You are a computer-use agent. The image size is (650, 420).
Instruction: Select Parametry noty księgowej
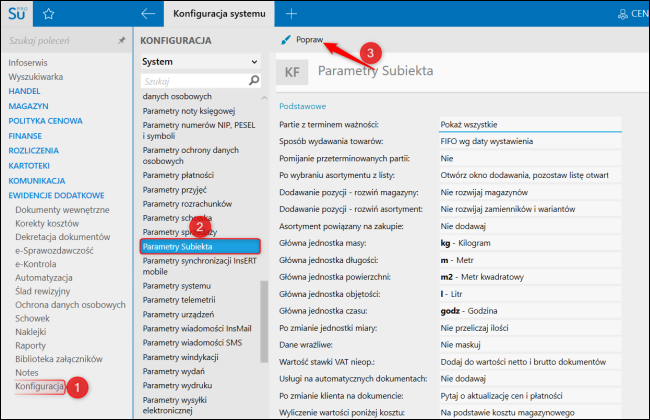point(189,111)
